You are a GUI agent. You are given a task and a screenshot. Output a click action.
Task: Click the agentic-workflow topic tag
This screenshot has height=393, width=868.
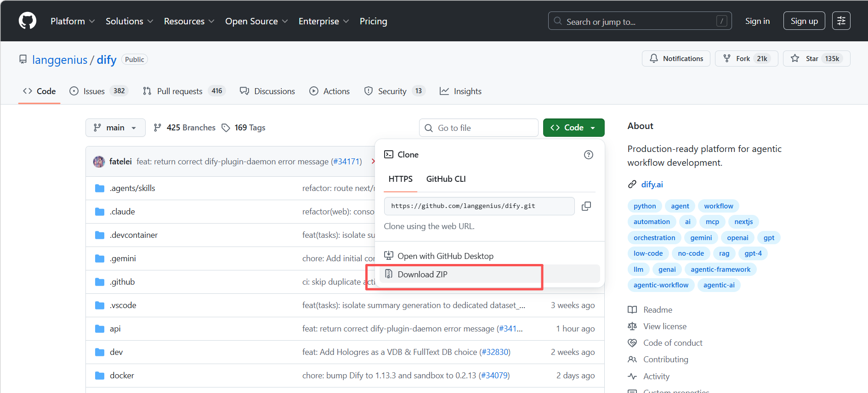coord(661,285)
